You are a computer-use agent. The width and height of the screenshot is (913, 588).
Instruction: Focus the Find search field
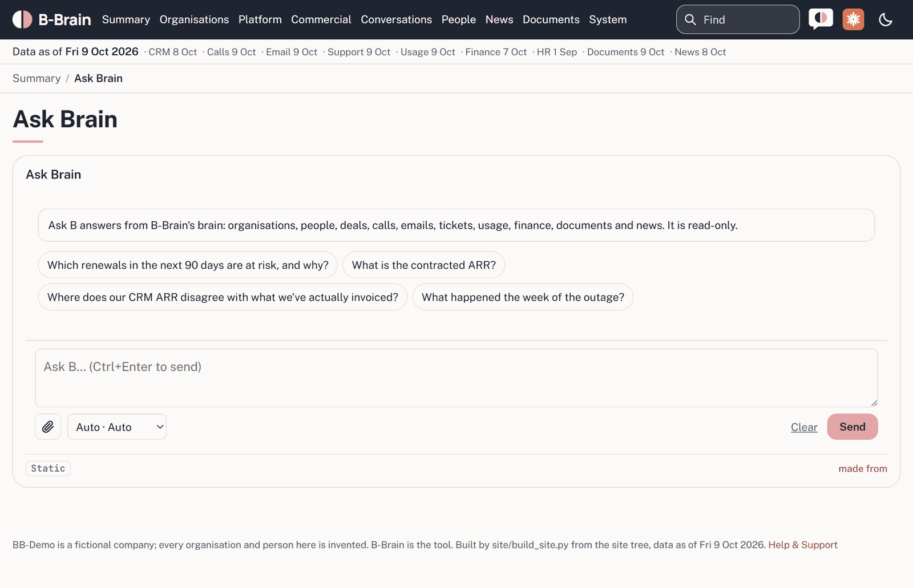tap(738, 19)
